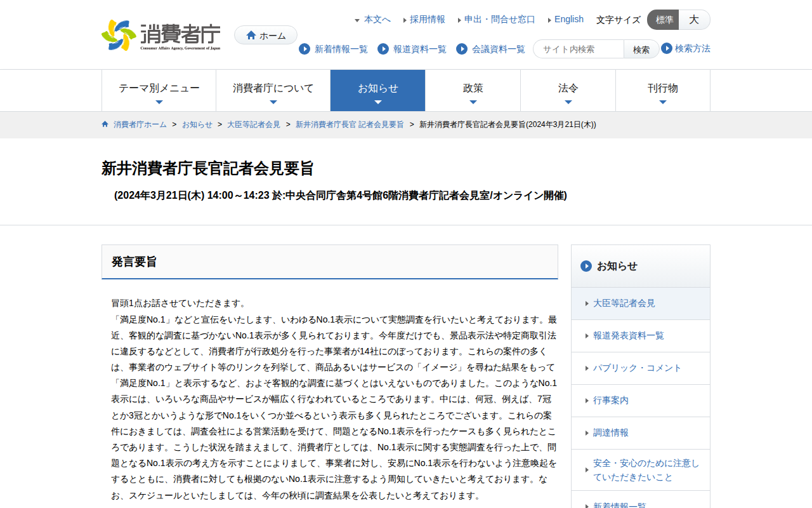The width and height of the screenshot is (812, 508).
Task: Click the 消費者庁 agency logo
Action: 162,35
